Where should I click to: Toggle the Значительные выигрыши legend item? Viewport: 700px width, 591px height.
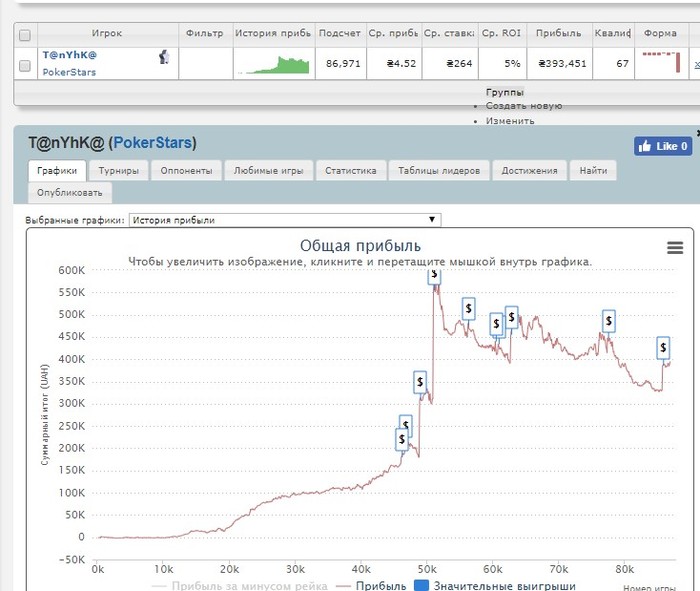coord(495,586)
